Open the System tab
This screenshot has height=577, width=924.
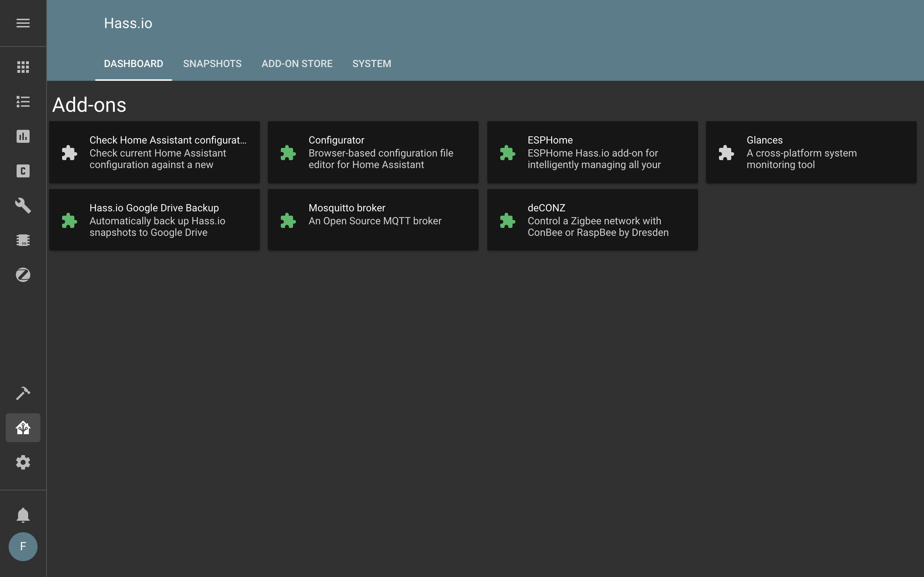(371, 64)
